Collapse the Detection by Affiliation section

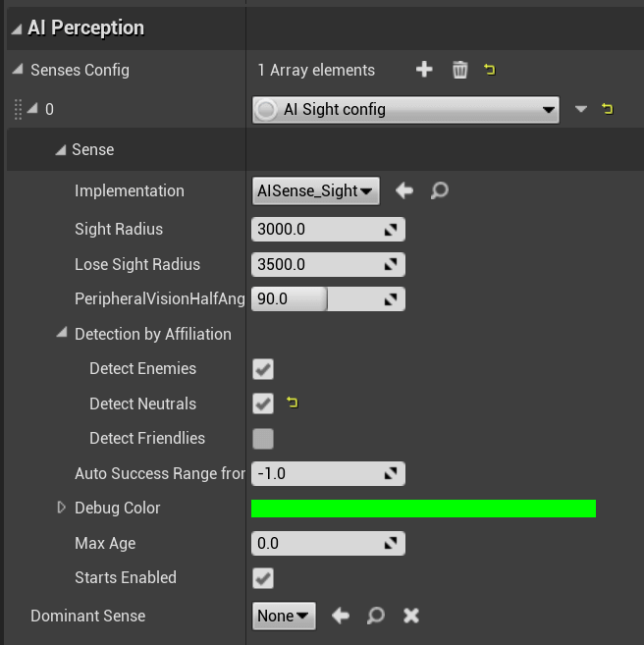point(62,333)
